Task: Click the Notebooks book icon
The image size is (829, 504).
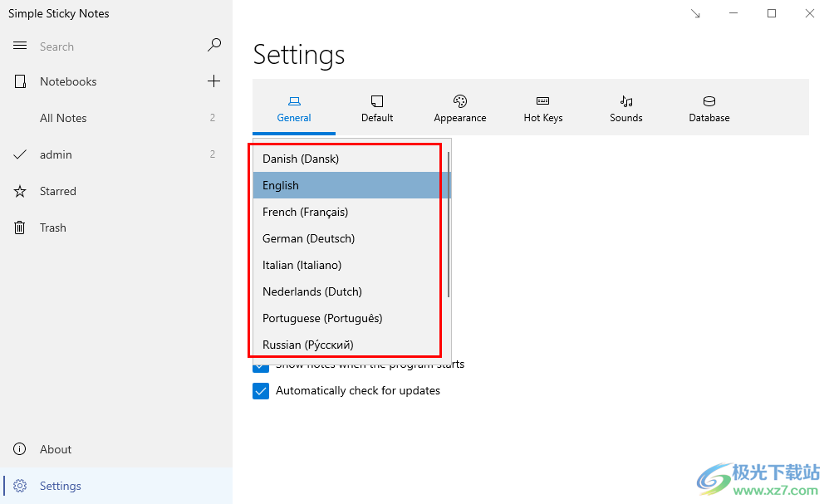Action: [20, 81]
